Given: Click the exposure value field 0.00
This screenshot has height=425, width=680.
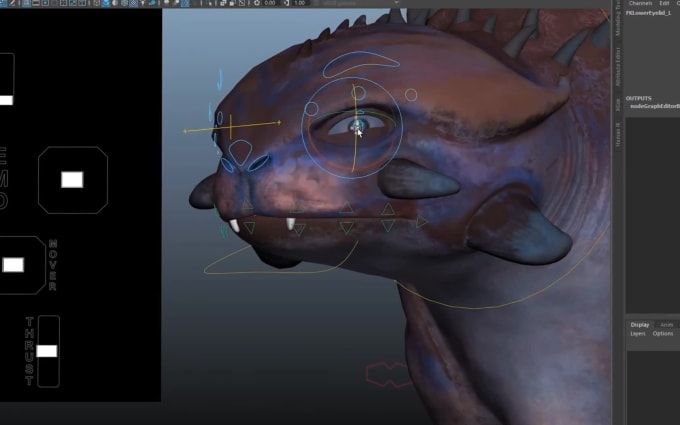Looking at the screenshot, I should point(270,3).
